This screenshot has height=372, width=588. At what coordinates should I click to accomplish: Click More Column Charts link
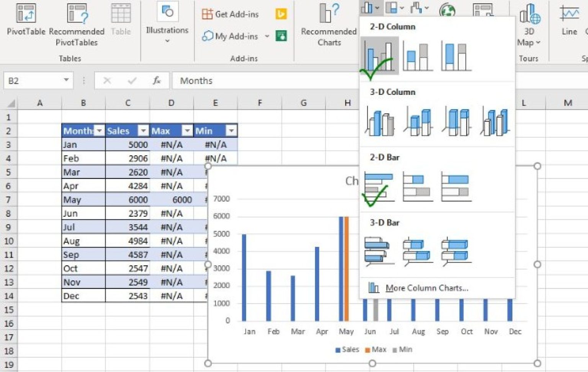pyautogui.click(x=428, y=288)
